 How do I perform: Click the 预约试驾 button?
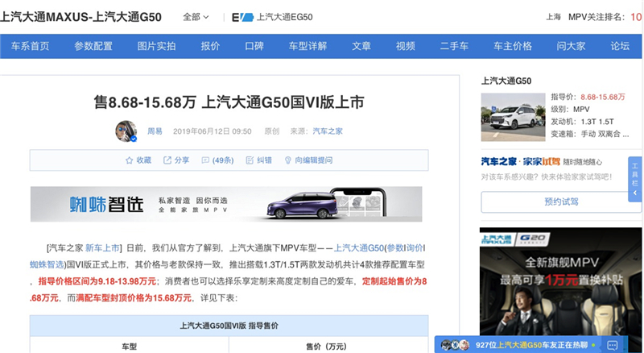coord(561,202)
